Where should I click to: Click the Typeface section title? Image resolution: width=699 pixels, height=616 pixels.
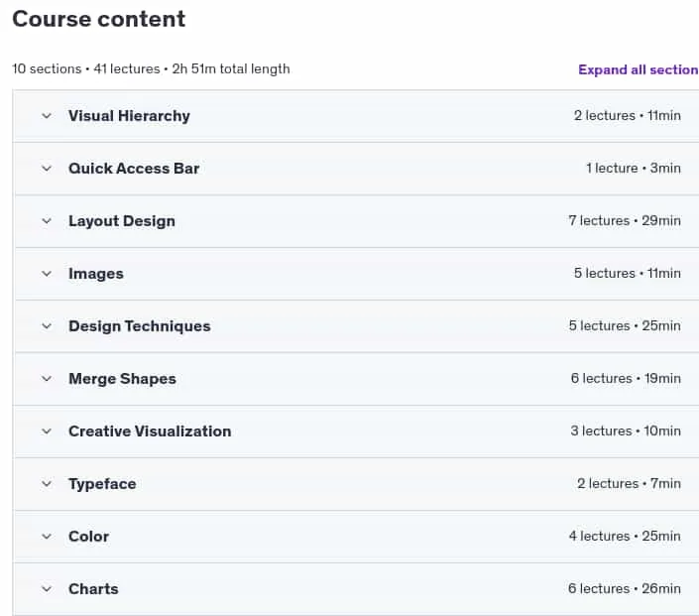(x=102, y=484)
